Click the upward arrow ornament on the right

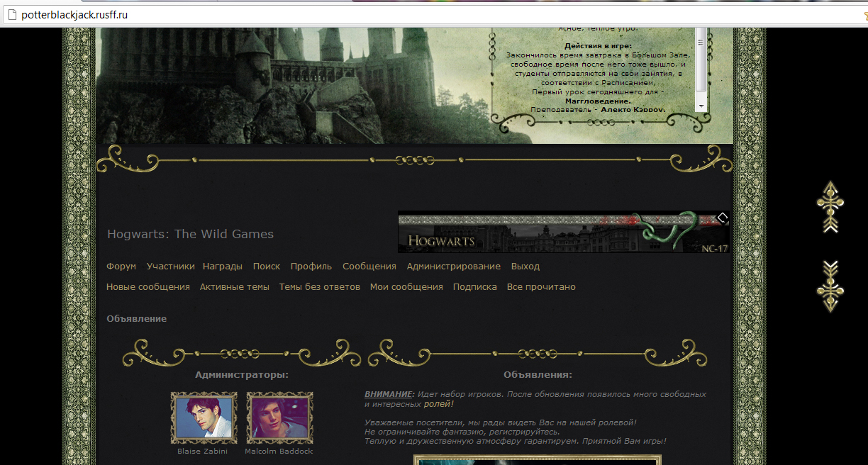click(829, 207)
